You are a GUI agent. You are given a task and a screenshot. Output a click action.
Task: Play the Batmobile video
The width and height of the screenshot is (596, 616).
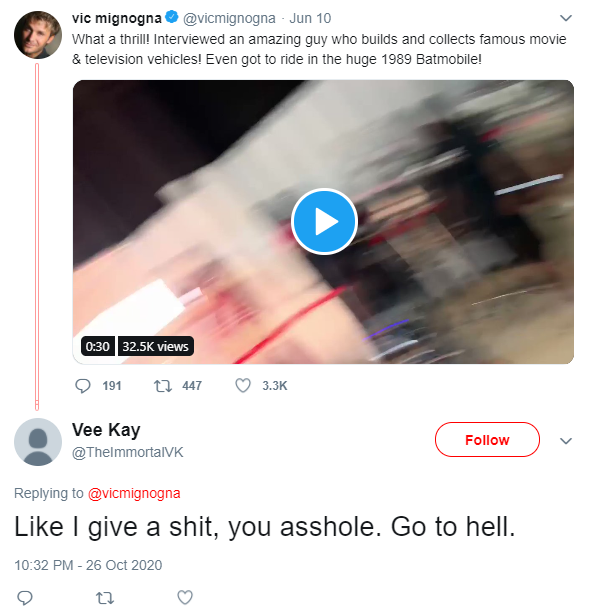point(324,222)
